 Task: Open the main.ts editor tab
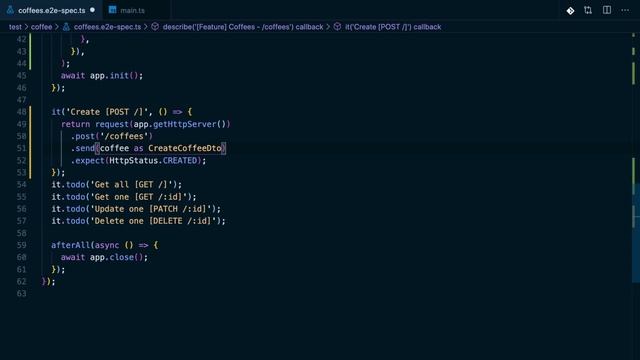132,10
